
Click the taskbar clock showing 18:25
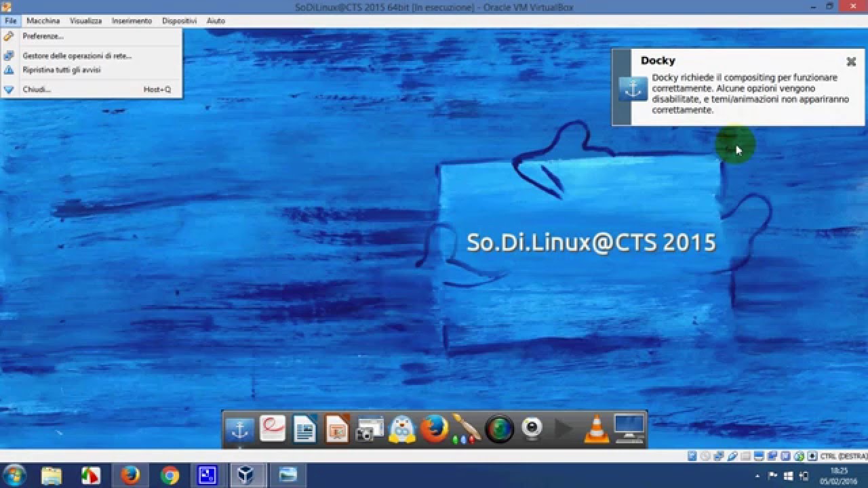pyautogui.click(x=839, y=475)
